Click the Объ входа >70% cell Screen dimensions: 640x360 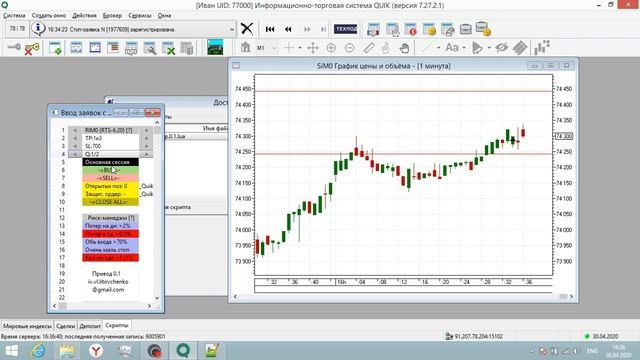[x=110, y=242]
